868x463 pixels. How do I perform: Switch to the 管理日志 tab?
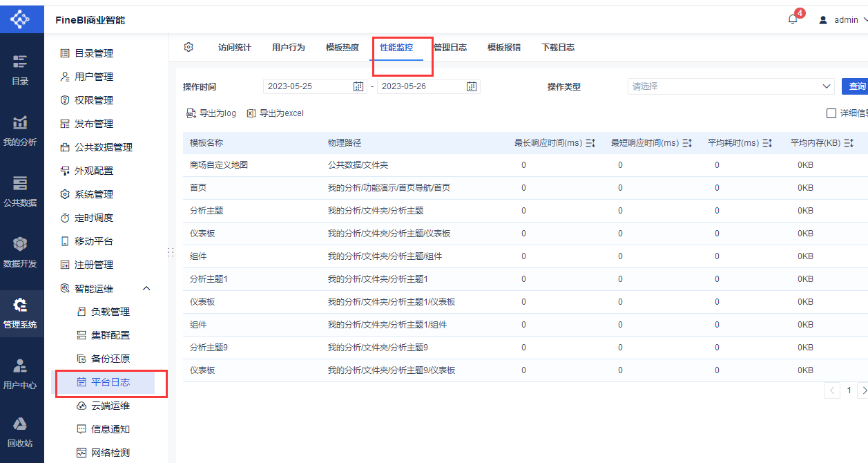coord(450,48)
